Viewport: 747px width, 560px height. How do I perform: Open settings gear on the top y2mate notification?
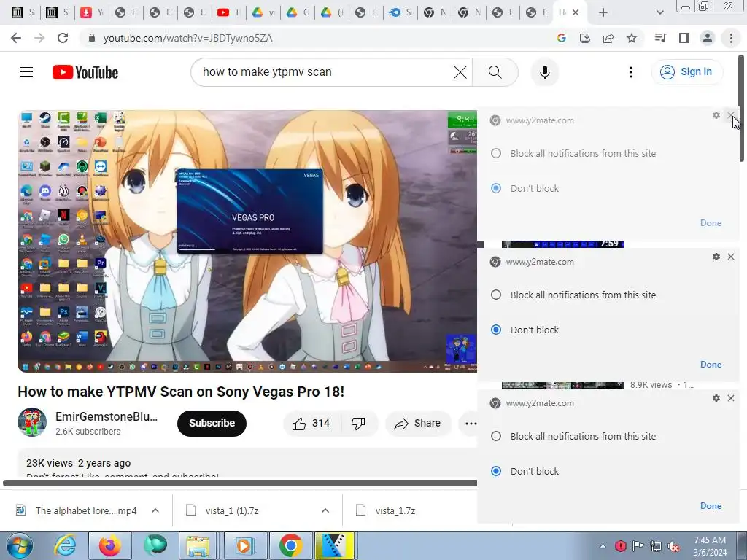point(716,115)
